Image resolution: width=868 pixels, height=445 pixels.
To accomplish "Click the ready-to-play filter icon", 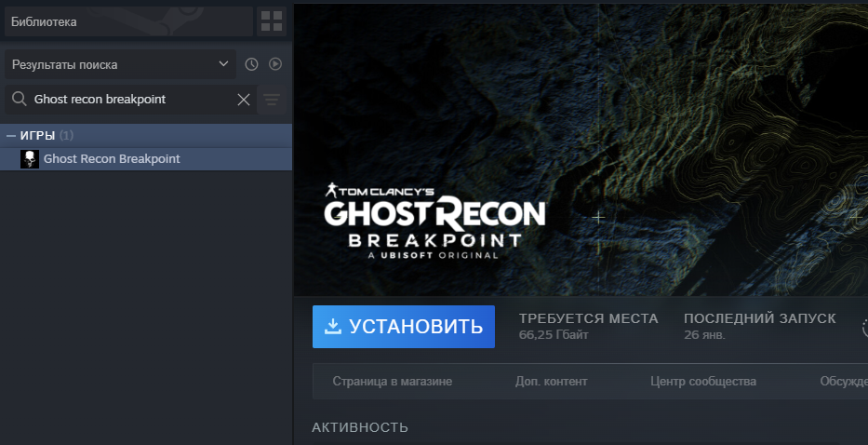I will [275, 64].
